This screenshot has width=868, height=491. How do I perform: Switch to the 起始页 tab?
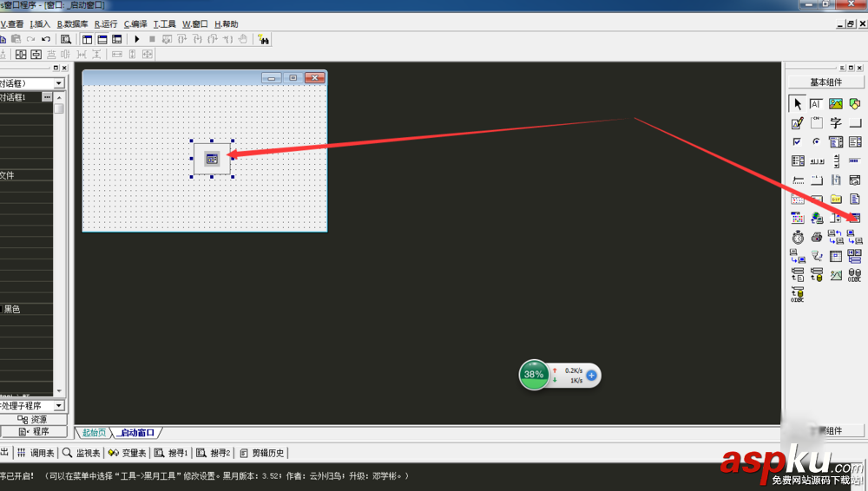click(x=94, y=432)
